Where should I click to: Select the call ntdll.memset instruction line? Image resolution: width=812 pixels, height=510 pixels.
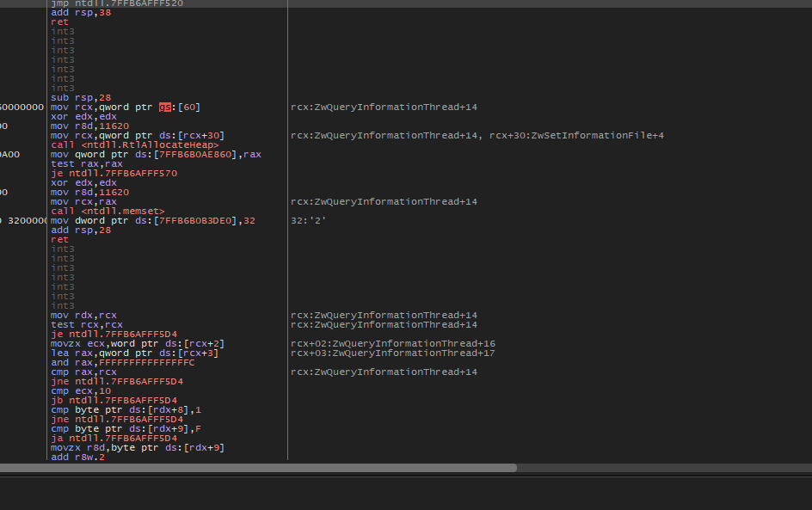[108, 211]
